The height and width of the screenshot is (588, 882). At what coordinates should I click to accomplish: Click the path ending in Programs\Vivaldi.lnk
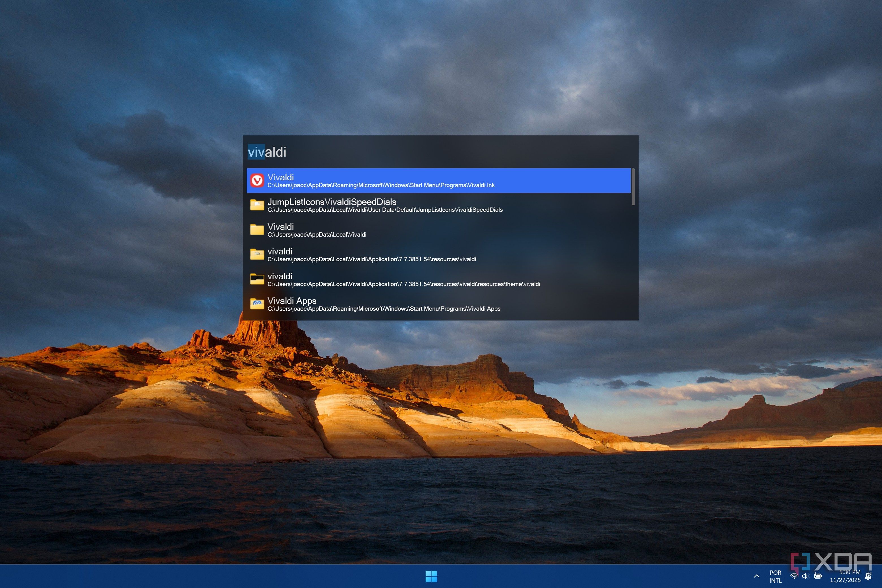(x=381, y=185)
